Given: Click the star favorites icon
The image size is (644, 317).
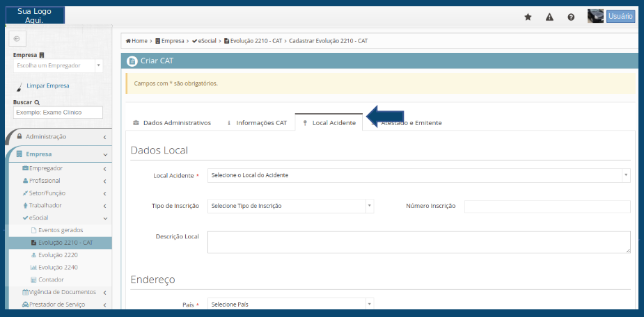Looking at the screenshot, I should (528, 17).
